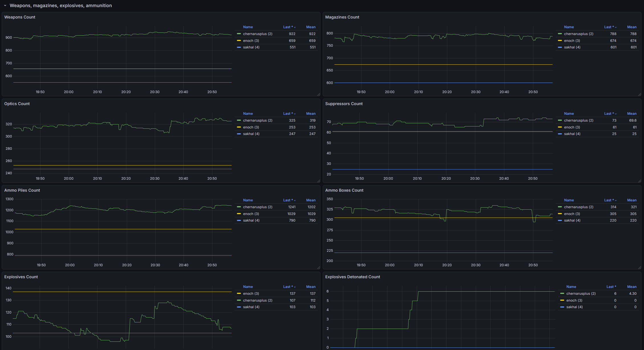Toggle chernarusplus (2) series in Explosives Count legend
The height and width of the screenshot is (350, 644).
point(257,300)
